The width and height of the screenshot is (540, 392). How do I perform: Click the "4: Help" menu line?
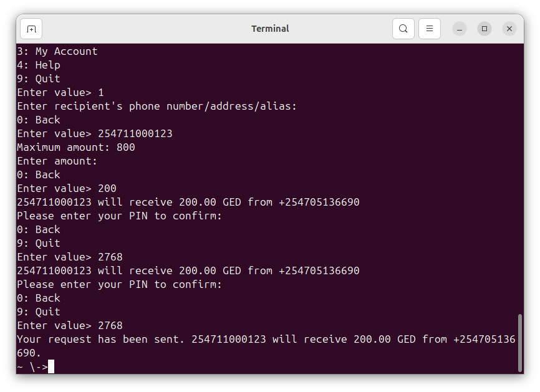click(39, 65)
